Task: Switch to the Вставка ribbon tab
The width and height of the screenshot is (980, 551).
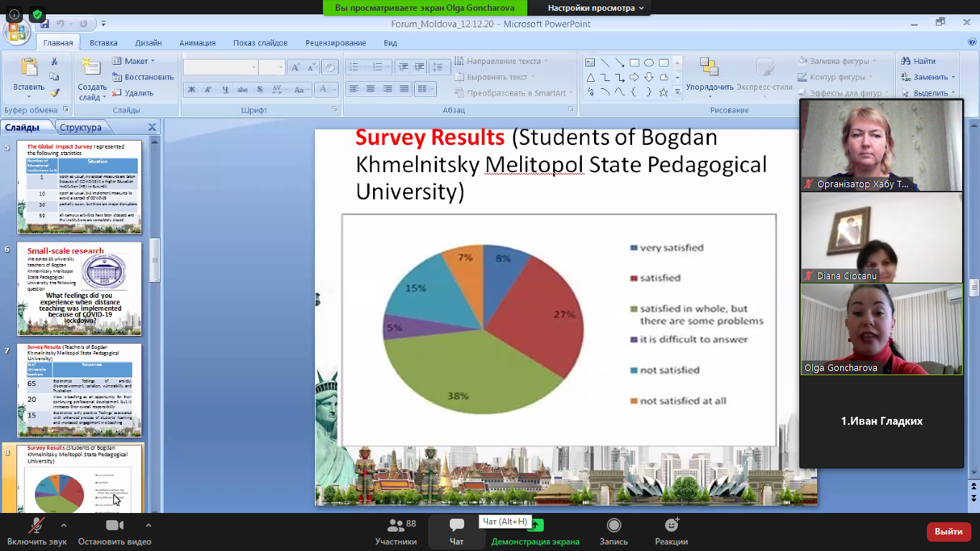Action: [x=103, y=43]
